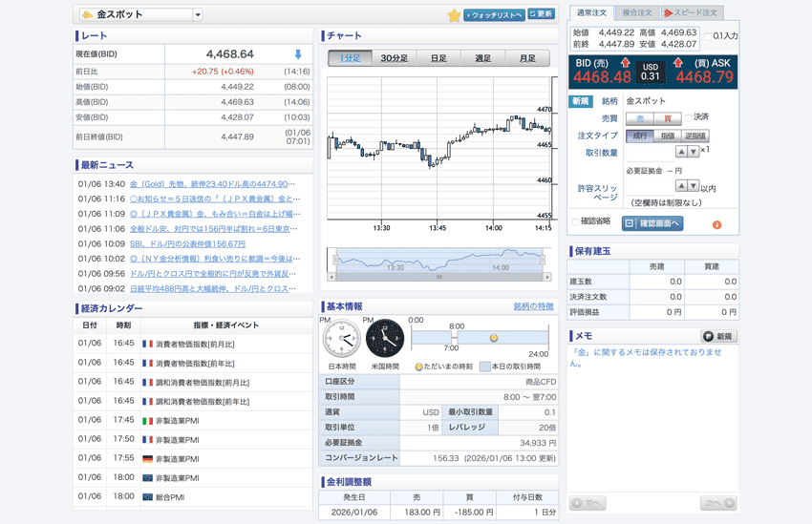The image size is (812, 524).
Task: Open the ウォッチリストへ button
Action: pos(494,14)
